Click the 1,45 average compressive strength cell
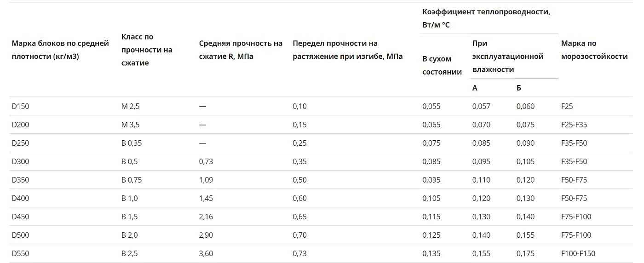644x263 pixels. click(206, 198)
